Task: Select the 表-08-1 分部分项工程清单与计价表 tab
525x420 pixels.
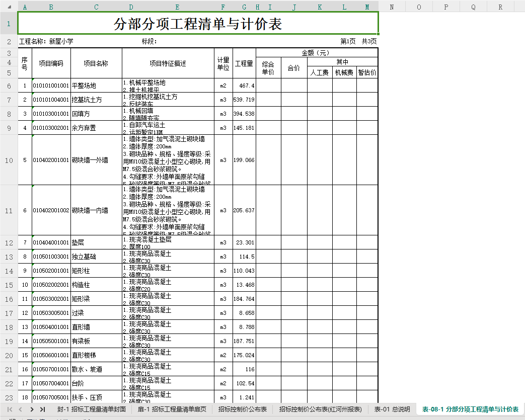Action: (x=470, y=409)
